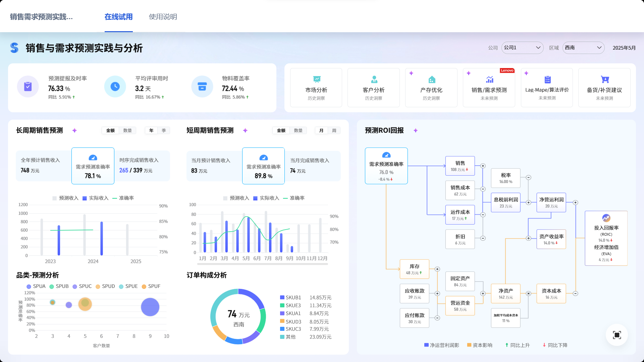Click the 需求预测准确率 76.0% ROI node
Viewport: 644px width, 362px height.
pyautogui.click(x=386, y=166)
